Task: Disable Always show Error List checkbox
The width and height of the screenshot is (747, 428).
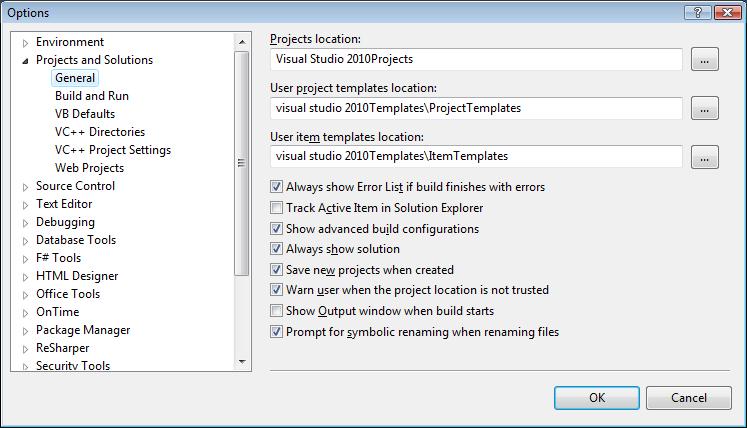Action: point(277,187)
